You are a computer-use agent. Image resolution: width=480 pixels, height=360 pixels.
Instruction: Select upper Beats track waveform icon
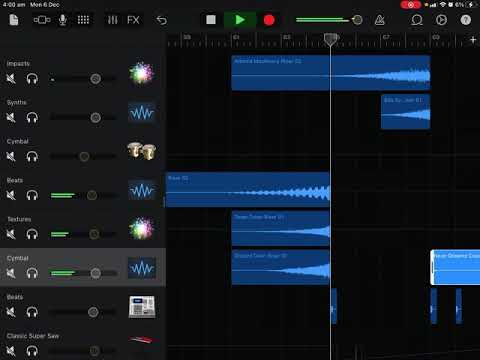(x=142, y=190)
